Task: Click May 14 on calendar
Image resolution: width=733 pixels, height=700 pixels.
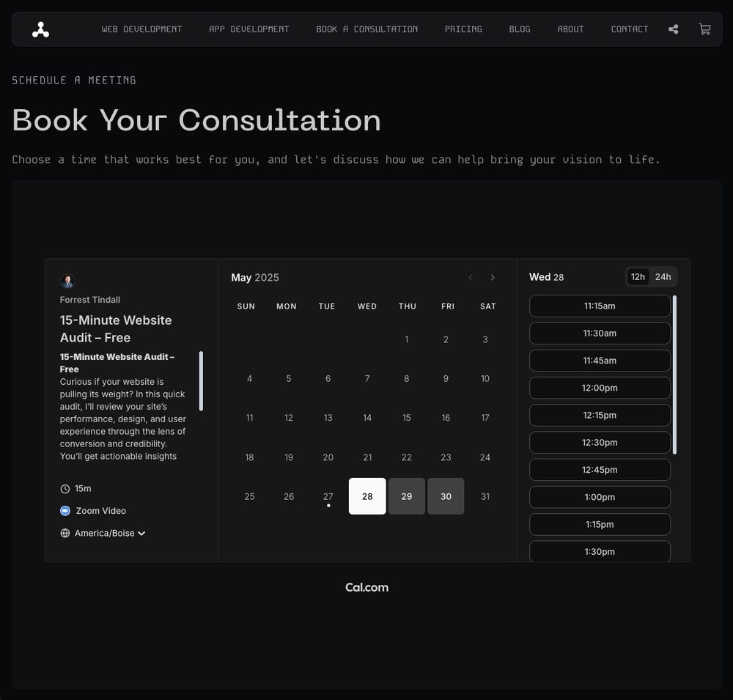Action: click(x=367, y=418)
